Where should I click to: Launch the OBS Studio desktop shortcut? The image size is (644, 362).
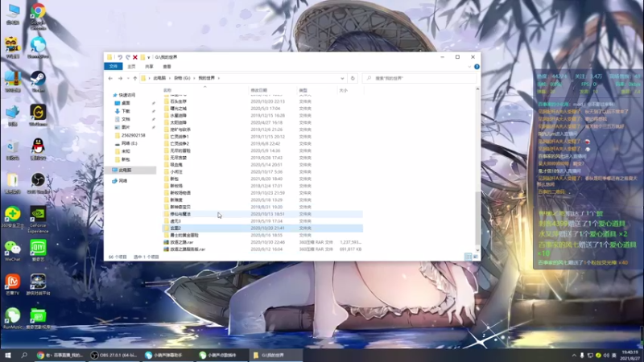38,183
